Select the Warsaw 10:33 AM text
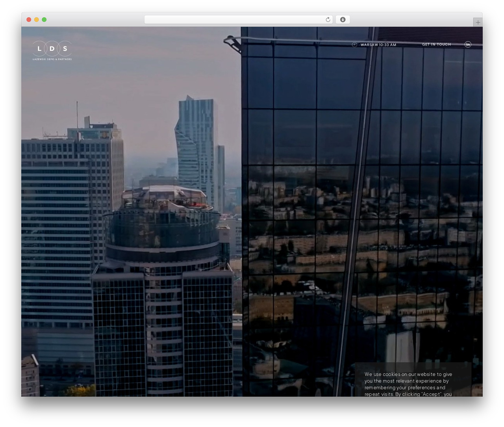 point(378,45)
